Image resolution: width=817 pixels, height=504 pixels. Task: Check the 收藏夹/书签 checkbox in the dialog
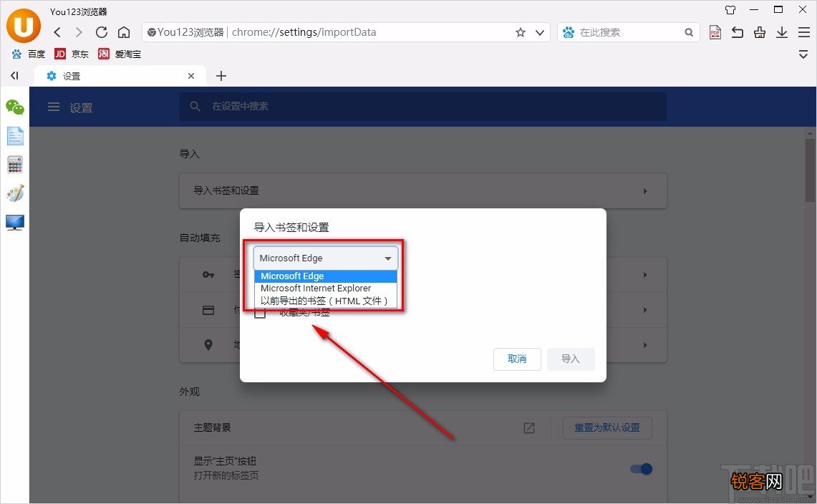pyautogui.click(x=261, y=312)
